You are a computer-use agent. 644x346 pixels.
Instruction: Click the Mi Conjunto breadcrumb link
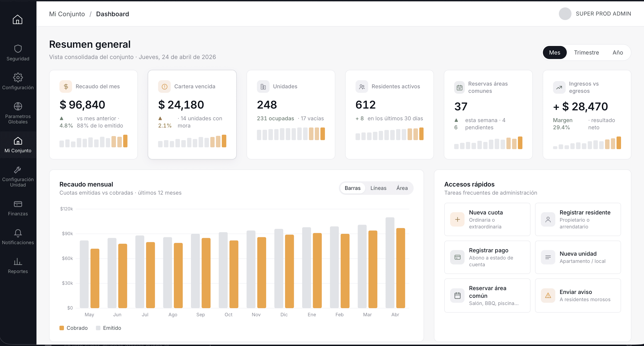[67, 14]
